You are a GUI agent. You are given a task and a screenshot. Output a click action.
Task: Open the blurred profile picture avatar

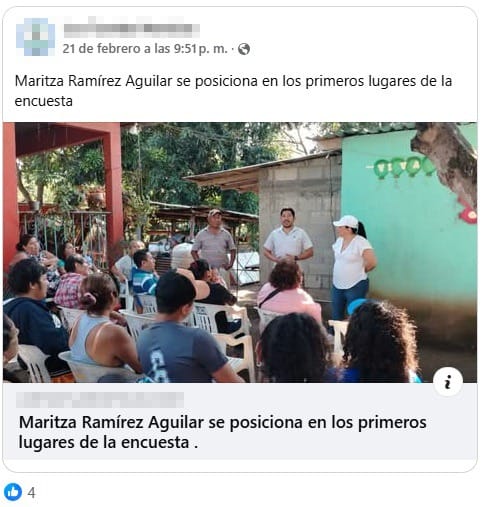35,37
